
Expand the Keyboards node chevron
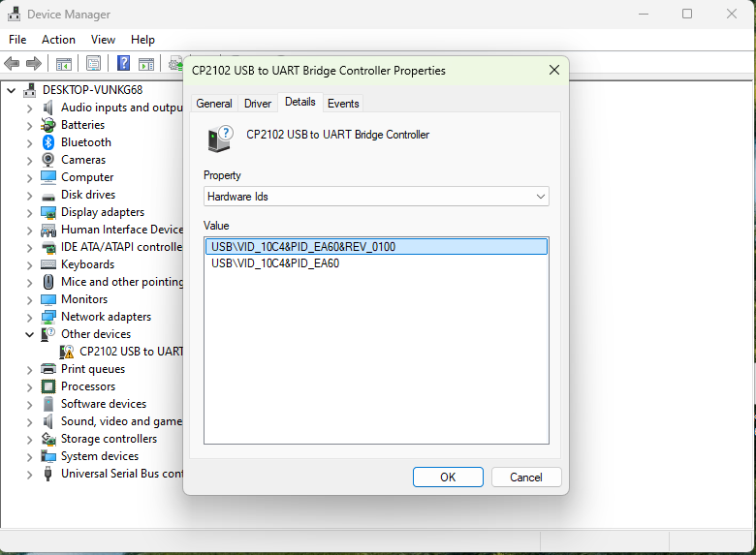click(x=29, y=265)
